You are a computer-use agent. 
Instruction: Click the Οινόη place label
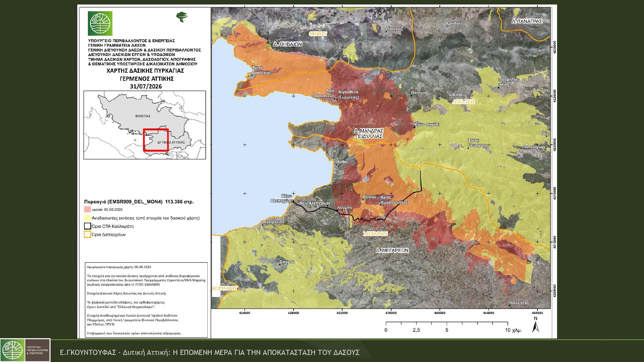[542, 90]
